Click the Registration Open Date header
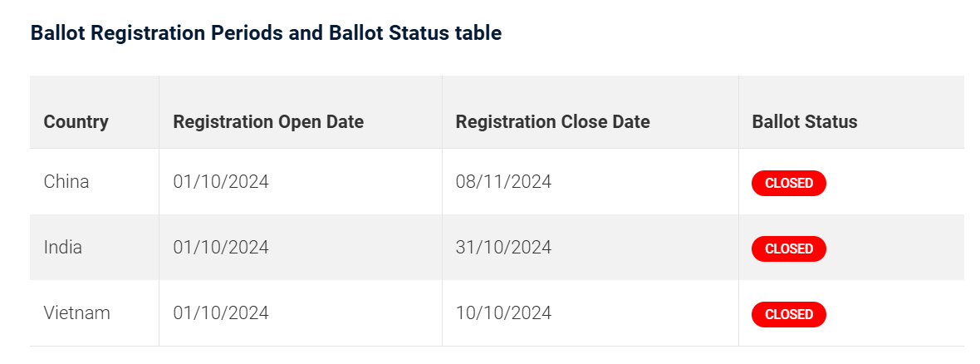Viewport: 980px width, 364px height. pyautogui.click(x=268, y=121)
